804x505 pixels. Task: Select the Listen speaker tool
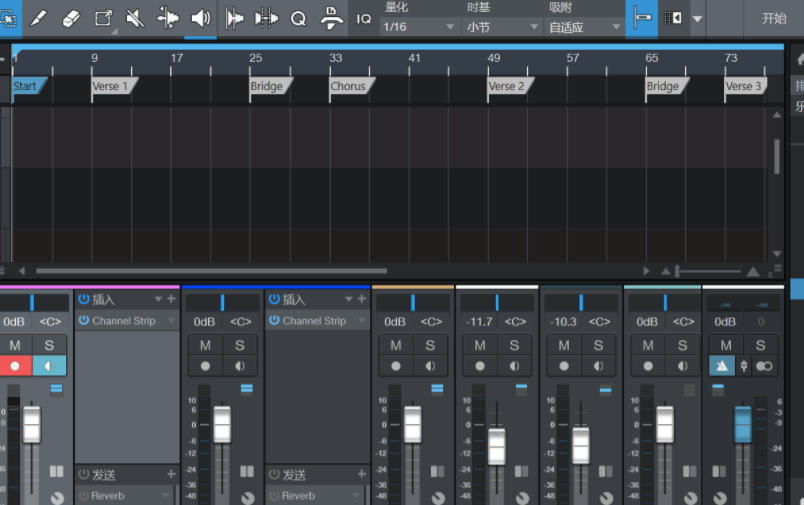click(200, 18)
